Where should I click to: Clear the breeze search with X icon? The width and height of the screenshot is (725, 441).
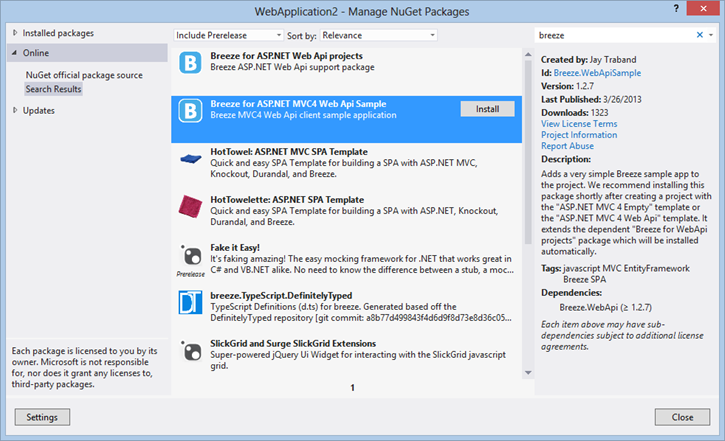pyautogui.click(x=700, y=35)
